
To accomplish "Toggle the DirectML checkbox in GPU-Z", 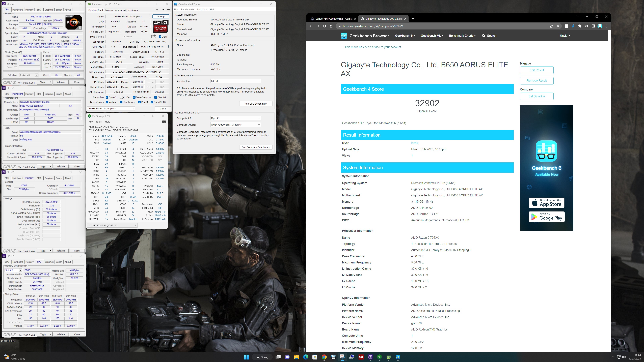I will (x=155, y=97).
